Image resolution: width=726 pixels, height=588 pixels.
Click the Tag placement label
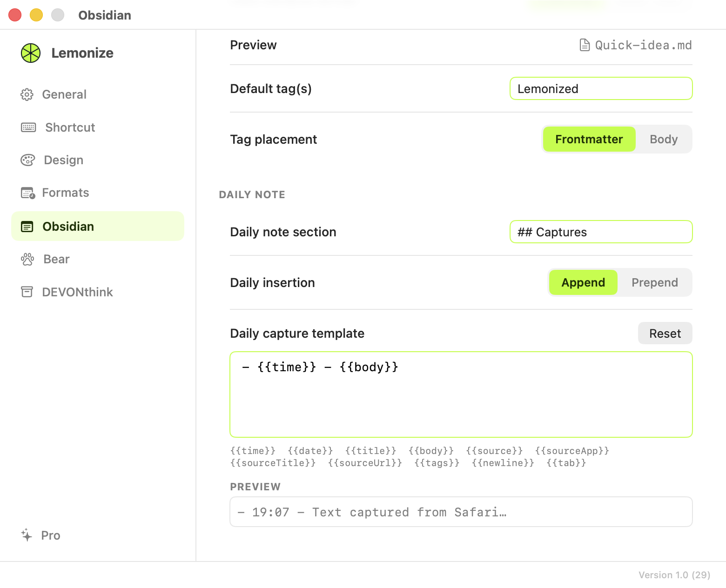273,139
